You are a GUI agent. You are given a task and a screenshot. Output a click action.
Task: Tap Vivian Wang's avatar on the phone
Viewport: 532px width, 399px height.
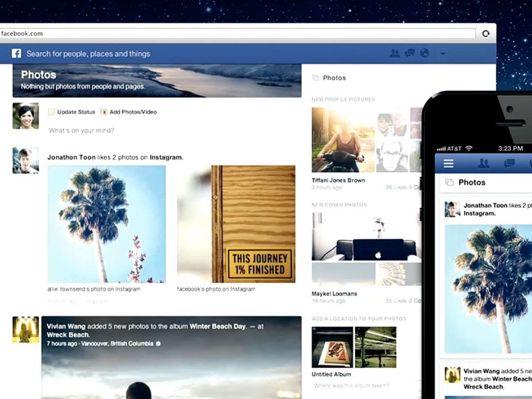[453, 375]
